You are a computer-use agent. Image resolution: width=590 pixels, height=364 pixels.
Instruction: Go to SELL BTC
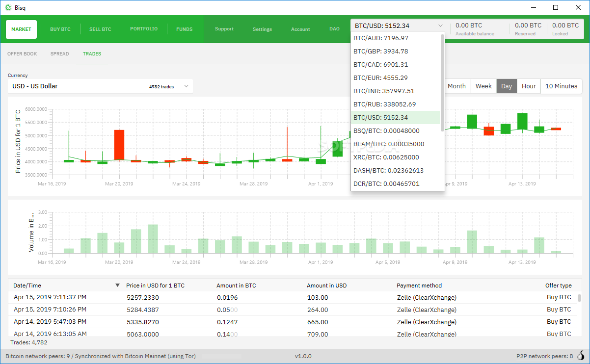(100, 29)
